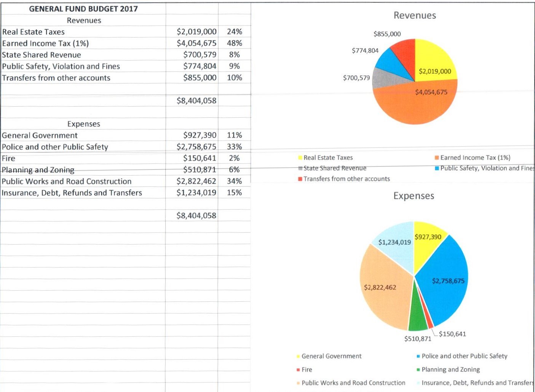
Task: Click the $1,234,019 amount cell in the table
Action: (x=196, y=193)
